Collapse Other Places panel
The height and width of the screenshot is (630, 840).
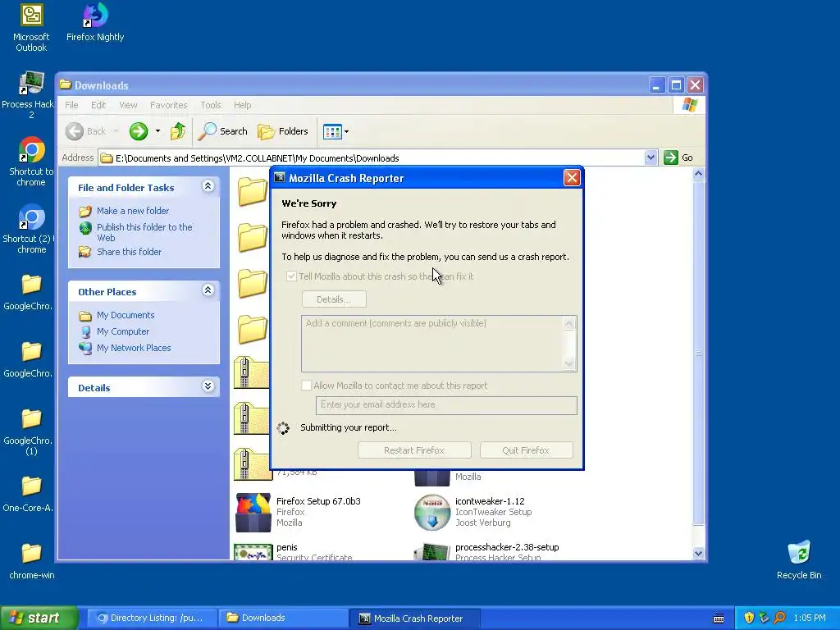coord(208,290)
